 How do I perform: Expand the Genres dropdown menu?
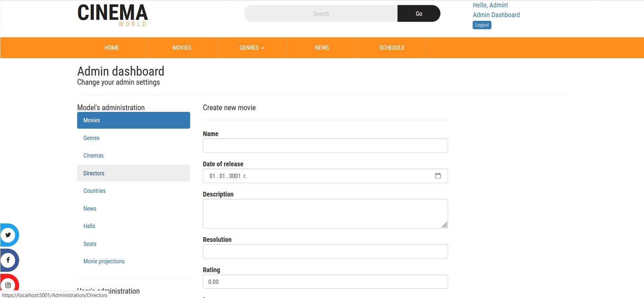tap(252, 48)
